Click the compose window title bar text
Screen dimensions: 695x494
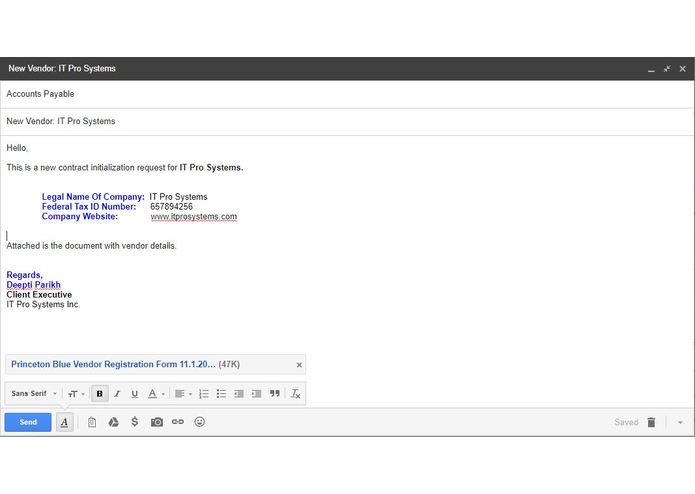(x=62, y=69)
